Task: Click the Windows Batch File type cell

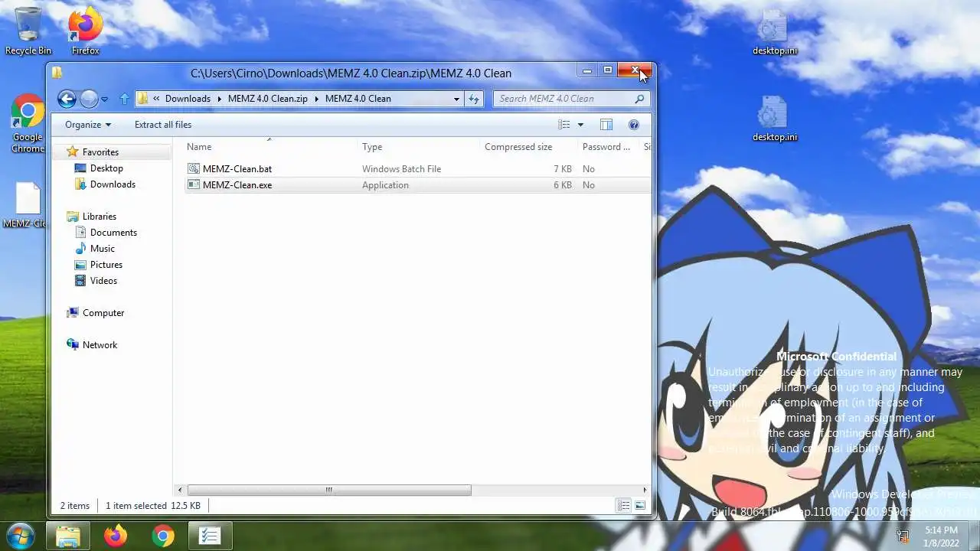Action: 401,169
